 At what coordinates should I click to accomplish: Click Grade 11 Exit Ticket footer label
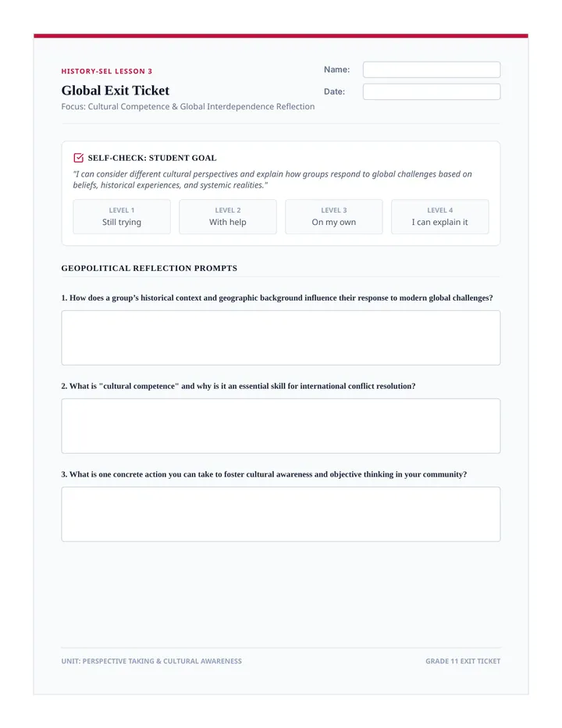point(463,661)
